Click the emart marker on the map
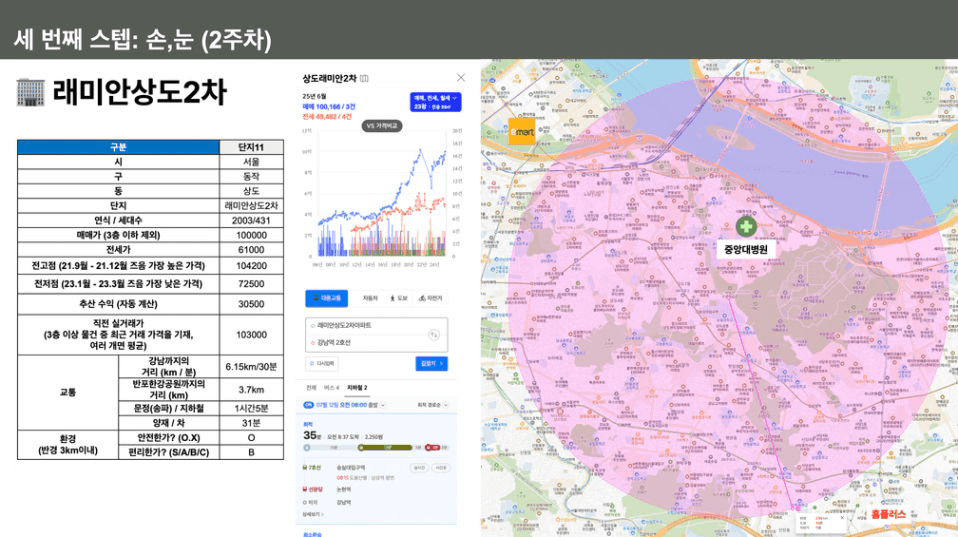 [522, 131]
